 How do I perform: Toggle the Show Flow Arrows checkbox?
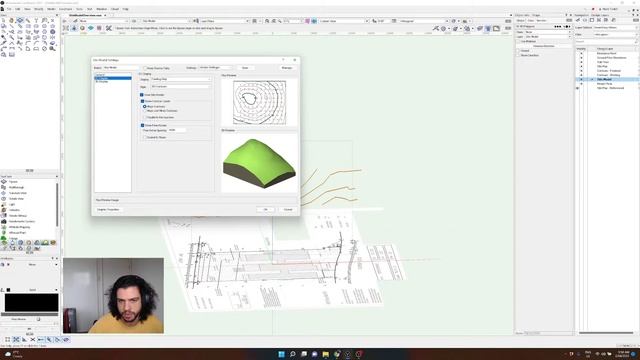(142, 125)
